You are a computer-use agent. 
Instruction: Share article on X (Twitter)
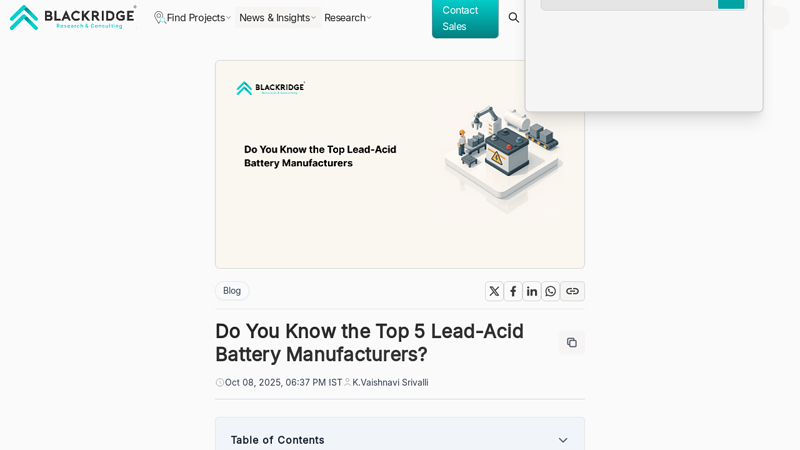[494, 291]
